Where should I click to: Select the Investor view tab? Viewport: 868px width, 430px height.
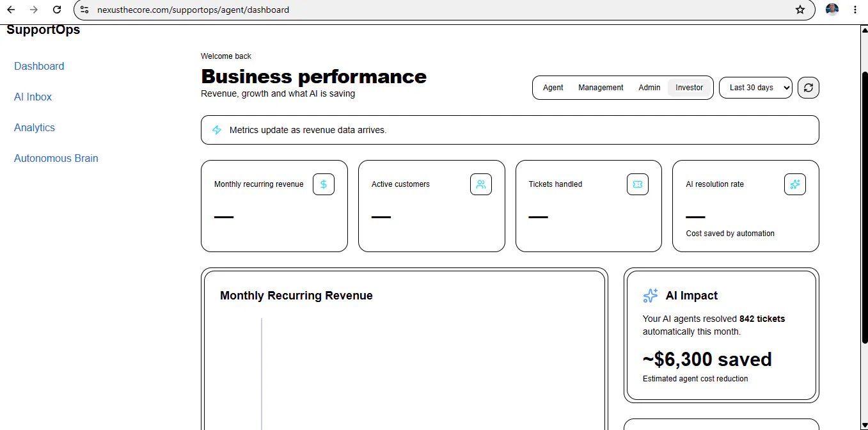689,88
